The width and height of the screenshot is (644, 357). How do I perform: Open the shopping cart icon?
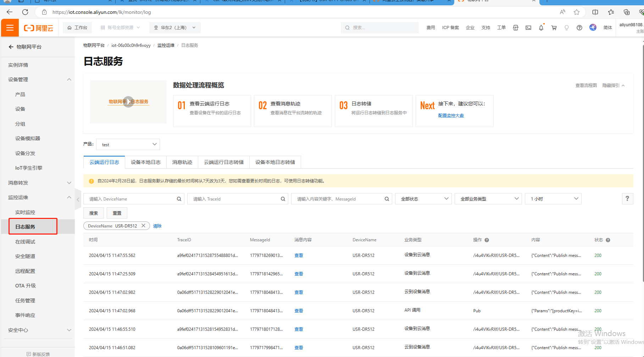click(x=554, y=28)
